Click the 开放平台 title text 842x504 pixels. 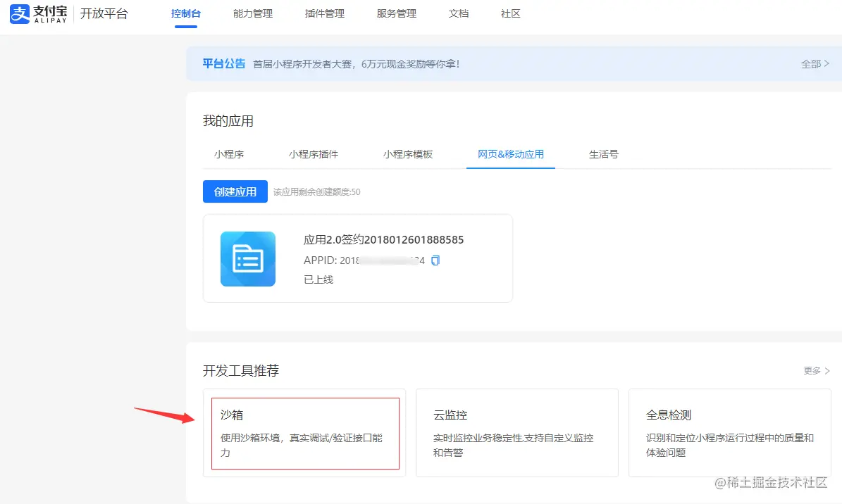click(x=104, y=13)
